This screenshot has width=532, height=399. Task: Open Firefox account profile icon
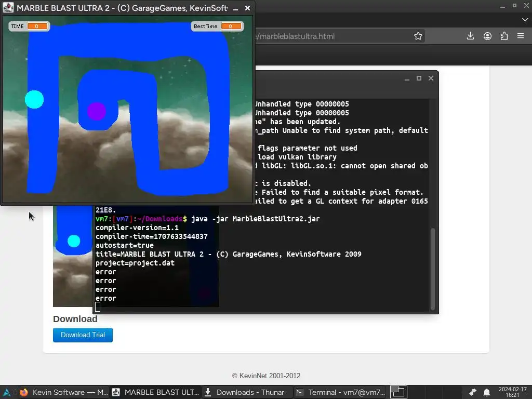[487, 36]
